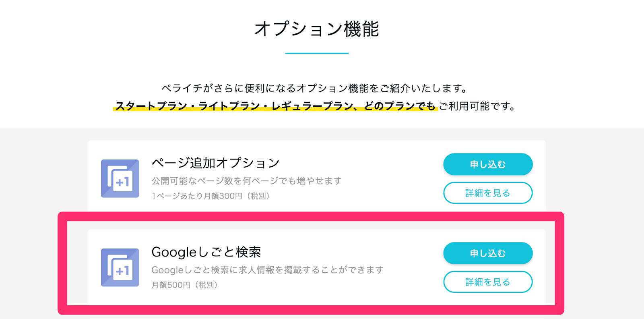Click the 公開可能なページ数 description text
Viewport: 644px width, 319px height.
pos(246,181)
